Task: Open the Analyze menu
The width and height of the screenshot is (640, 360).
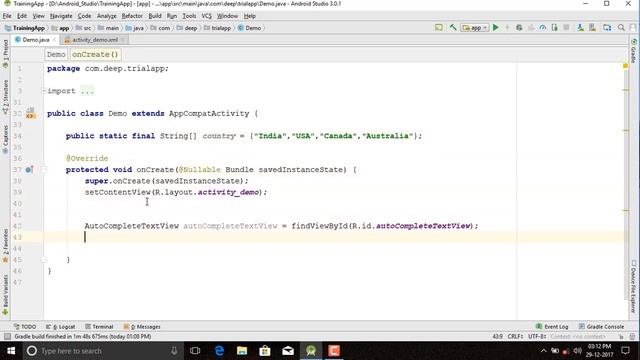Action: coord(107,16)
